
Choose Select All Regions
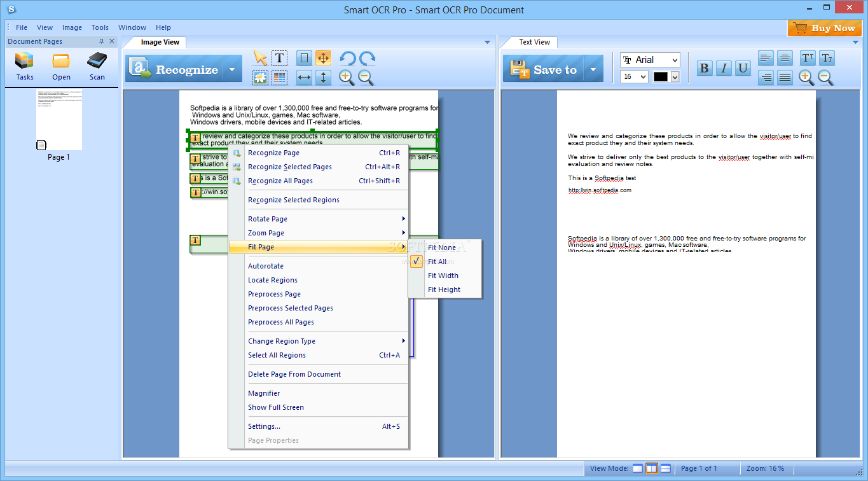tap(319, 355)
